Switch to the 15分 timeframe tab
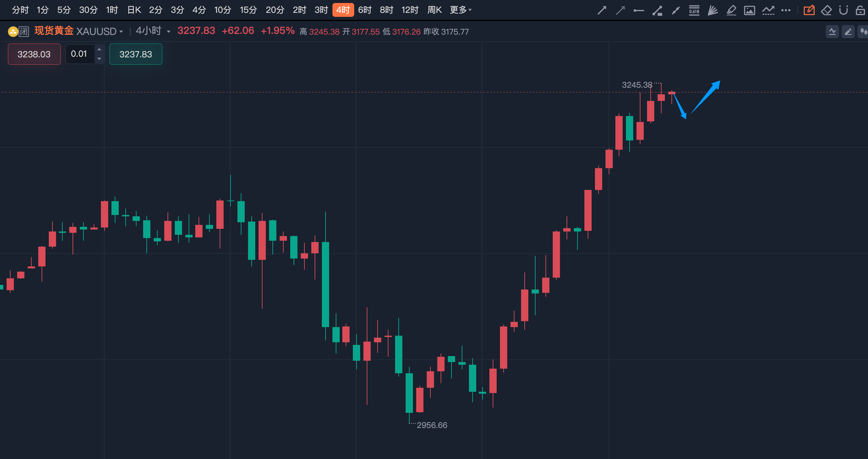The width and height of the screenshot is (868, 459). pos(248,10)
